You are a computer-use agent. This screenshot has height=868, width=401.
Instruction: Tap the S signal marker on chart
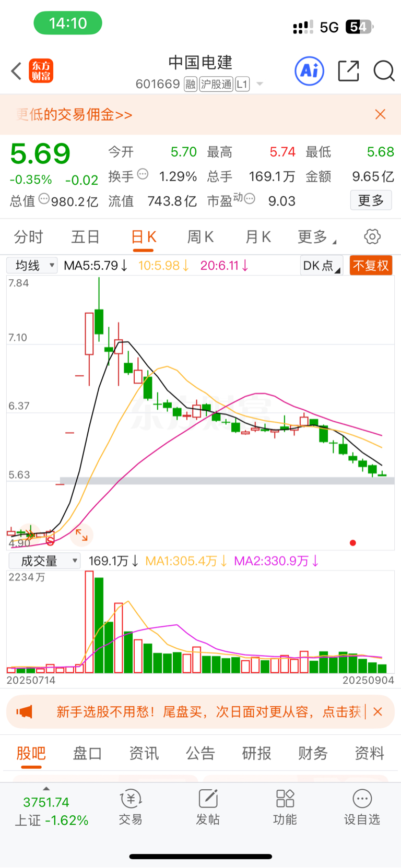coord(50,541)
